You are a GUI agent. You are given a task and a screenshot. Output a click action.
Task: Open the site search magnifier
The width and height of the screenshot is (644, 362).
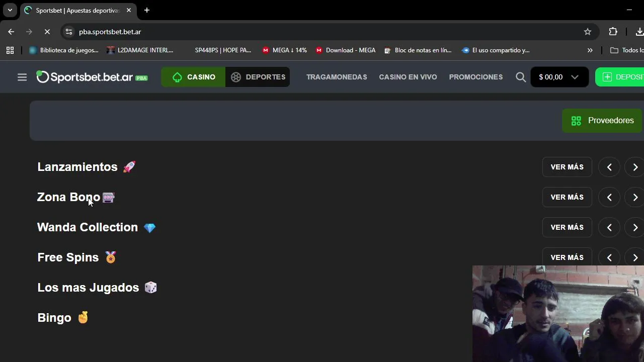click(x=521, y=77)
